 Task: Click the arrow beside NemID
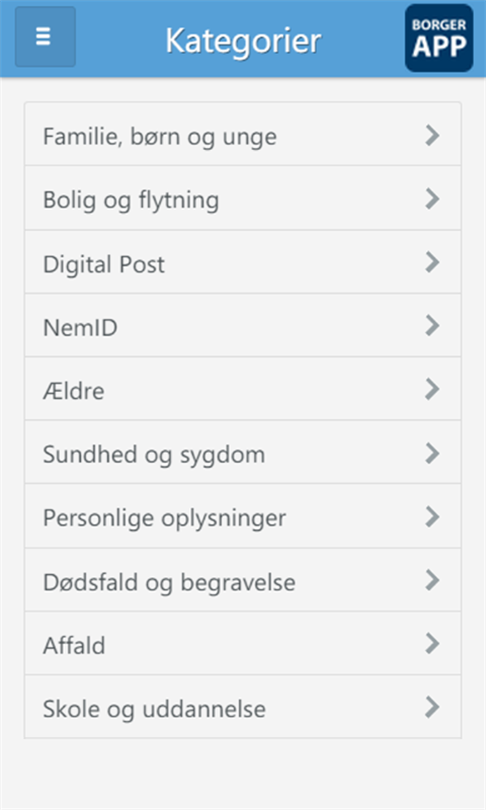432,325
